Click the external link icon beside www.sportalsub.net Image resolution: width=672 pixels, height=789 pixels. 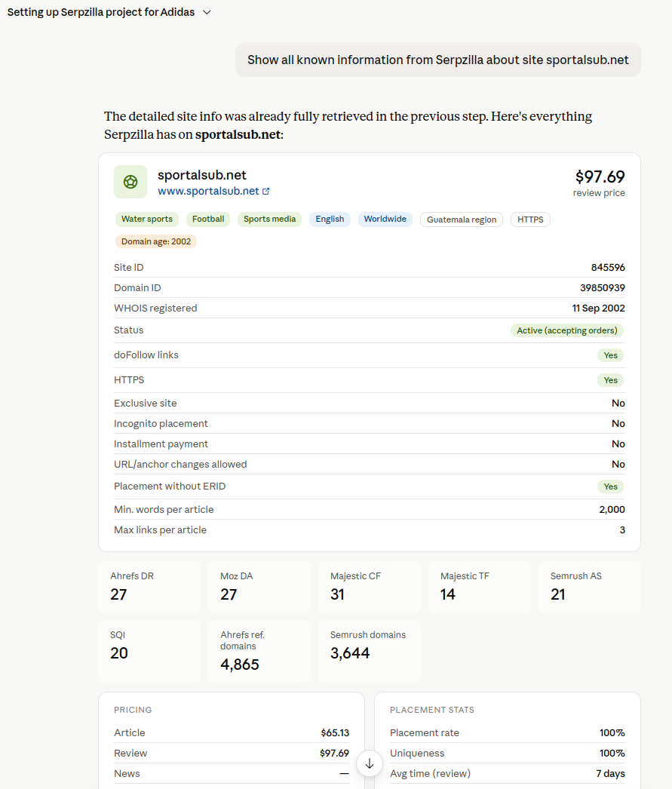pyautogui.click(x=266, y=191)
